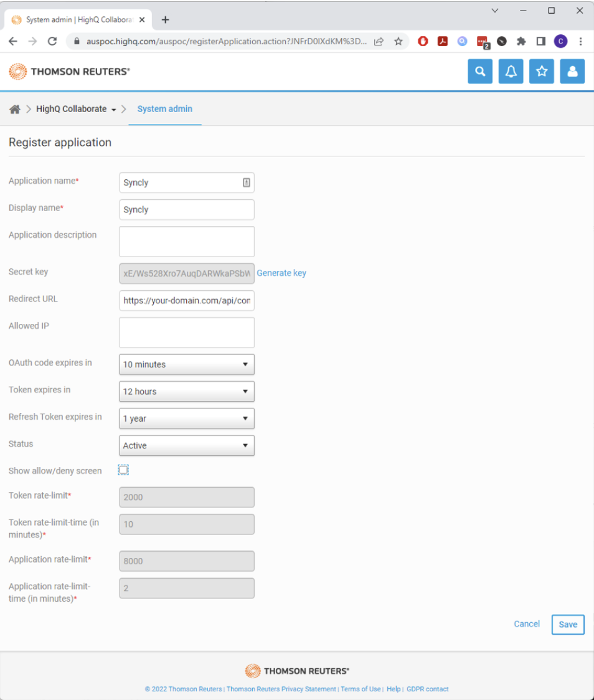This screenshot has width=594, height=700.
Task: Bookmark this page with the address bar star
Action: 398,41
